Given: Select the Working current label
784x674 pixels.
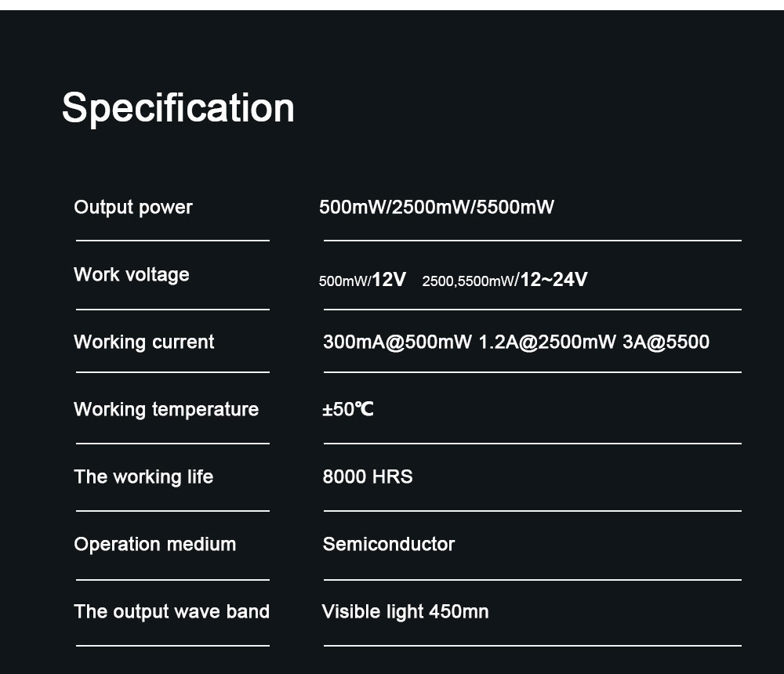Looking at the screenshot, I should pyautogui.click(x=144, y=342).
